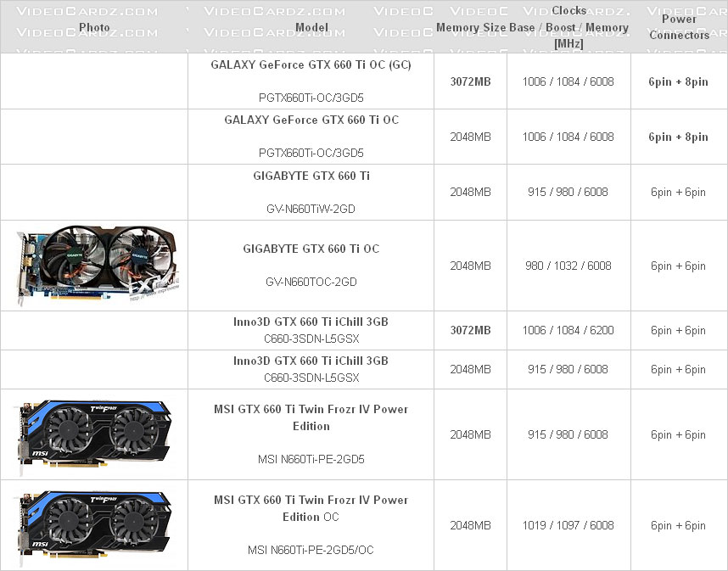Image resolution: width=728 pixels, height=571 pixels.
Task: Click clock values 1019 / 1097 / 6008
Action: point(568,525)
